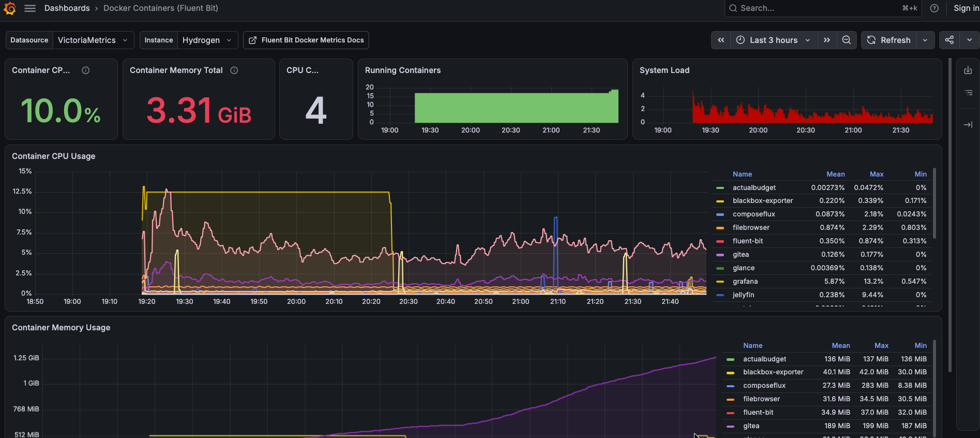Click Docker Containers (Fluent Bit) breadcrumb
Screen dimensions: 980x438
coord(161,8)
